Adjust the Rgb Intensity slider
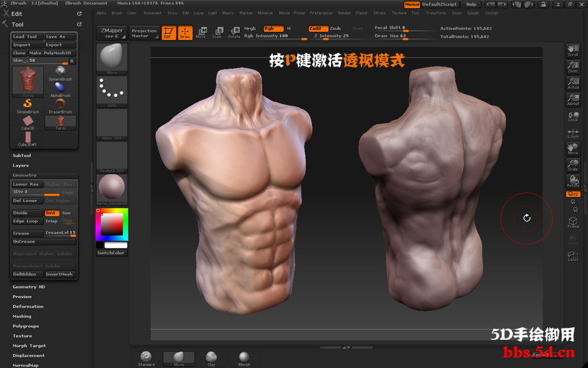 point(275,36)
